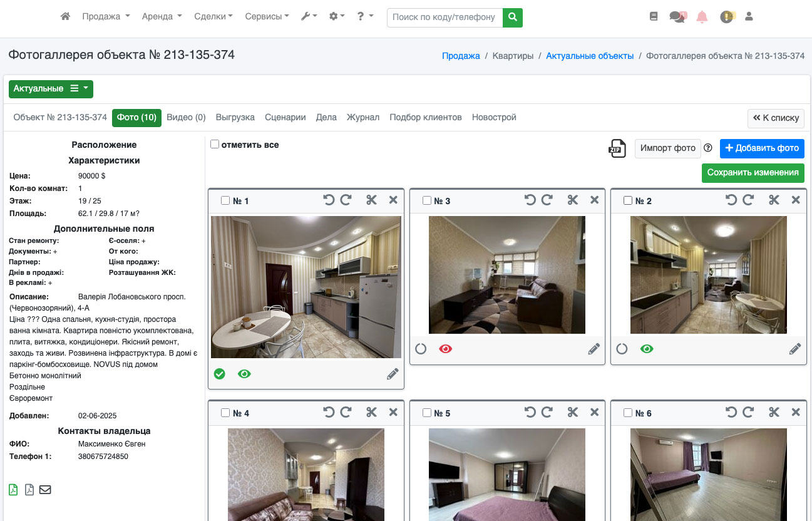Open the Продажа dropdown menu

(106, 17)
